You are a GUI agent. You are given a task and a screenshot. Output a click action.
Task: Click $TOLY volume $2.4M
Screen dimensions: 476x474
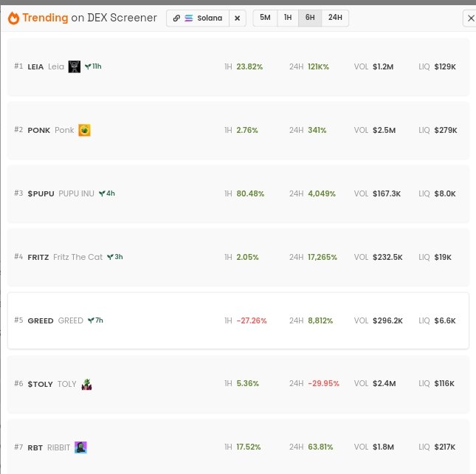click(384, 383)
